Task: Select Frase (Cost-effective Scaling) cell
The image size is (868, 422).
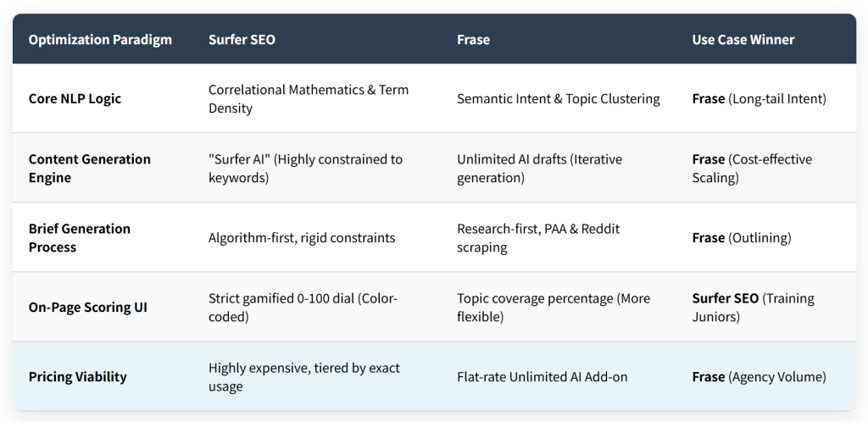Action: tap(753, 169)
